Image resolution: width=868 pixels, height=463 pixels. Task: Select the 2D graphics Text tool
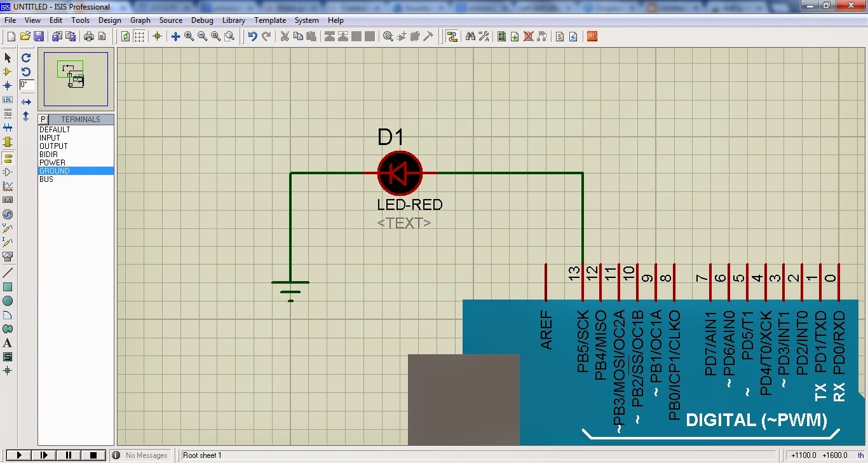8,343
